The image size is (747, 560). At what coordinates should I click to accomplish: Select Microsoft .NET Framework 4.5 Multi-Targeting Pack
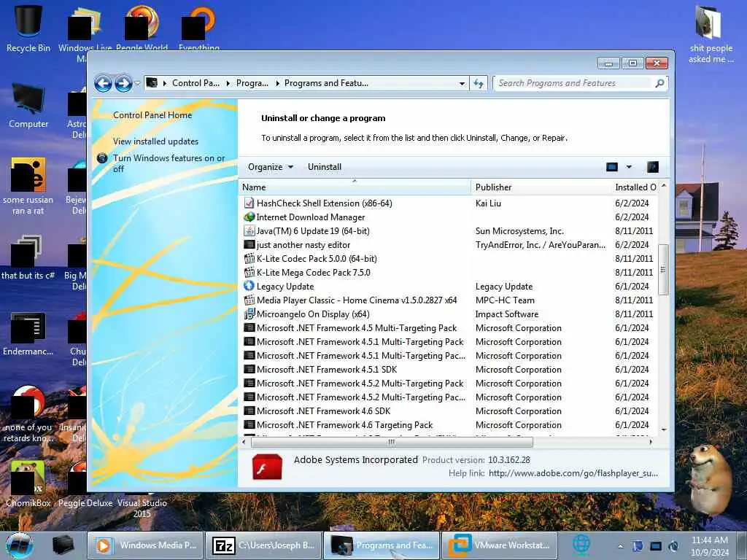(356, 328)
